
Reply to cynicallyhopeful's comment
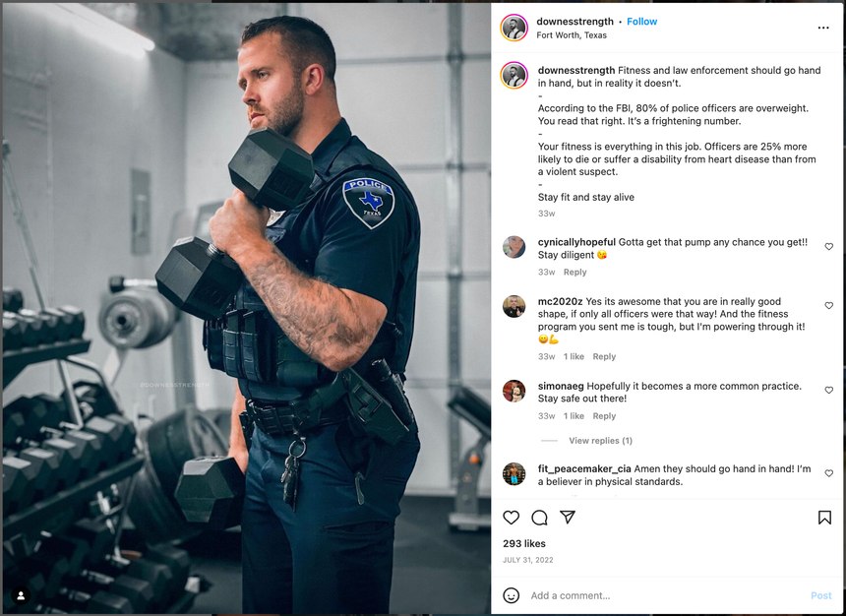point(574,273)
